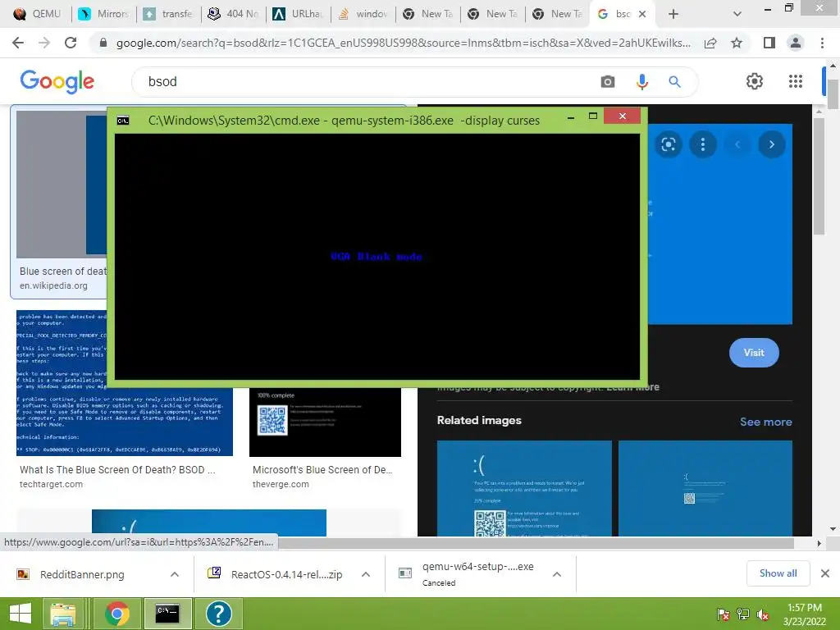Click the second related image thumbnail

(x=705, y=488)
